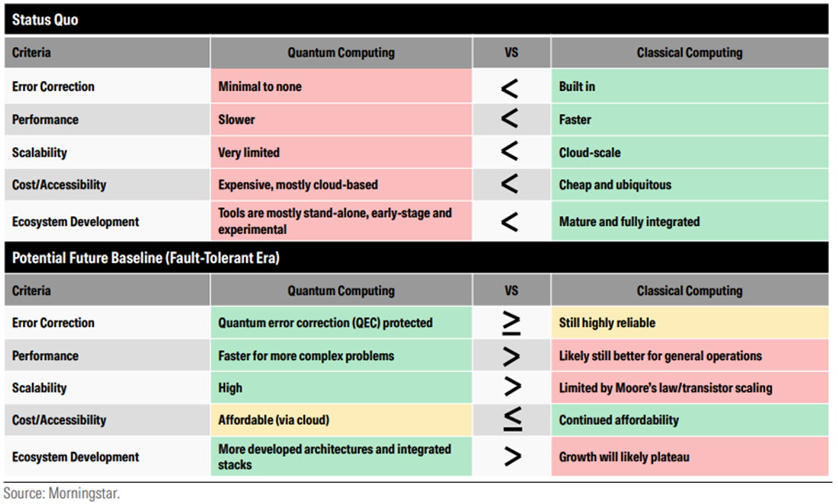Select the greater-or-equal symbol beside 'Still highly reliable'
This screenshot has width=838, height=504.
pyautogui.click(x=511, y=323)
